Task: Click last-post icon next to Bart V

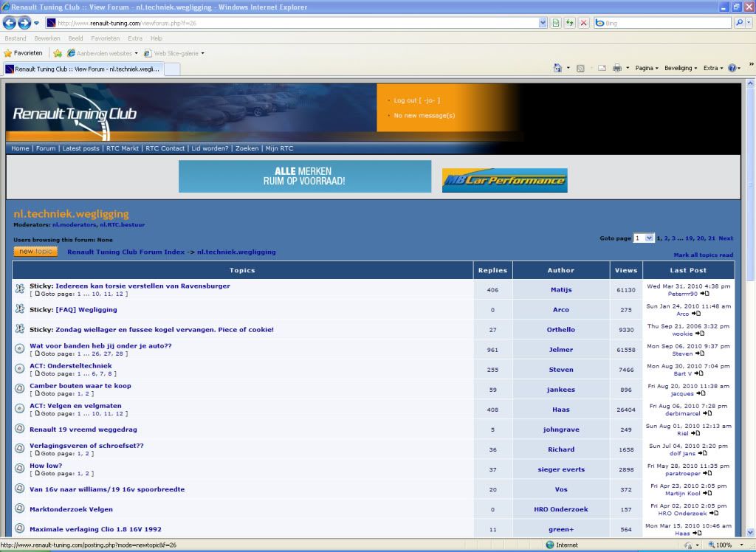Action: pos(698,373)
